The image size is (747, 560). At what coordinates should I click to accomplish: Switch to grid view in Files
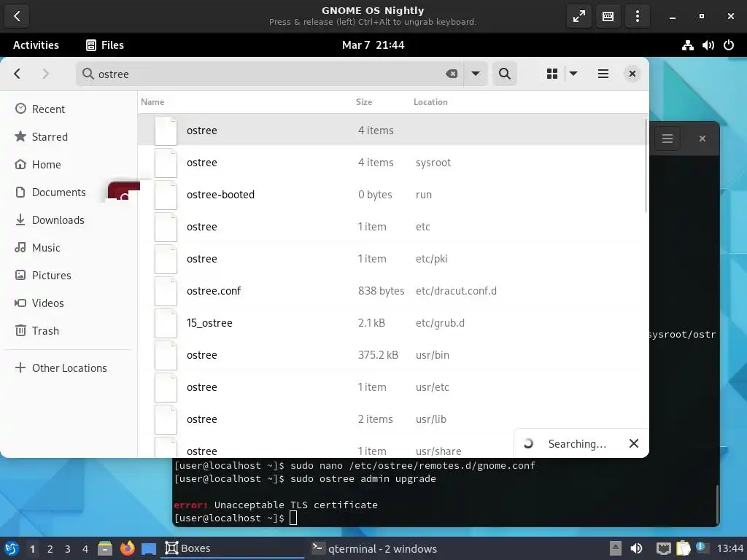(x=552, y=74)
